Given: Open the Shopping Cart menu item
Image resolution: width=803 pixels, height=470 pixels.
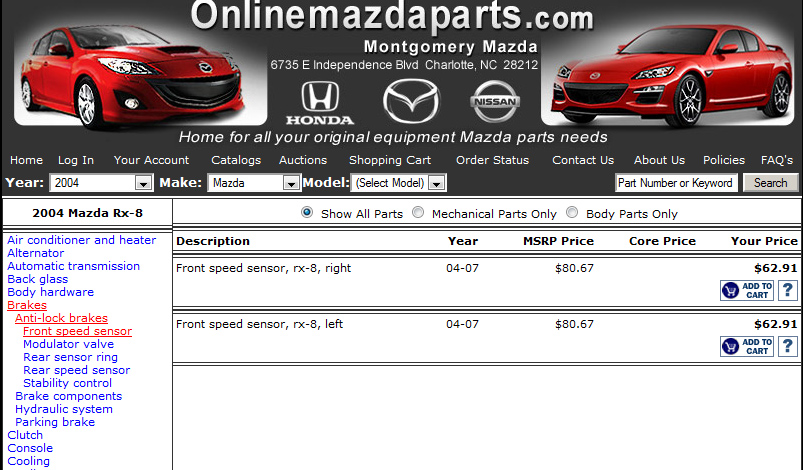Looking at the screenshot, I should click(x=390, y=160).
